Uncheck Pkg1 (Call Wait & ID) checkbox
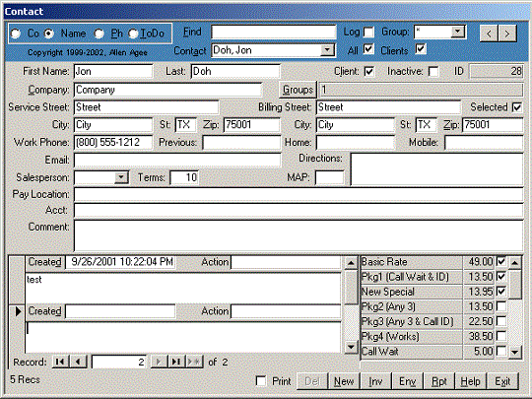 coord(501,277)
